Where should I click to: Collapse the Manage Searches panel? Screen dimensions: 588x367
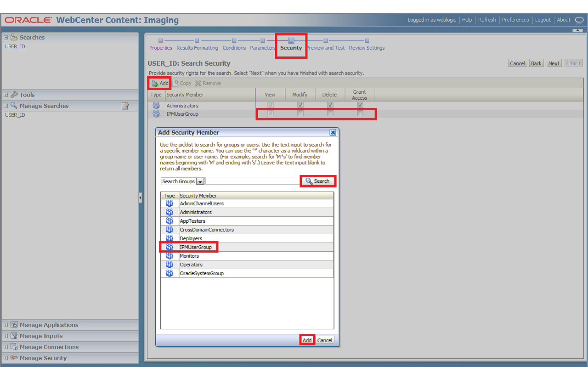point(6,106)
